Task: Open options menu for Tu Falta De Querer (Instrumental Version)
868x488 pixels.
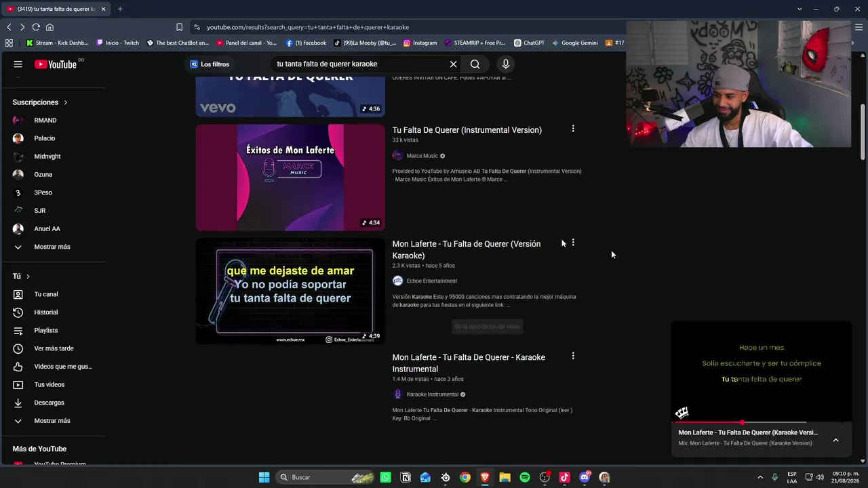Action: (573, 129)
